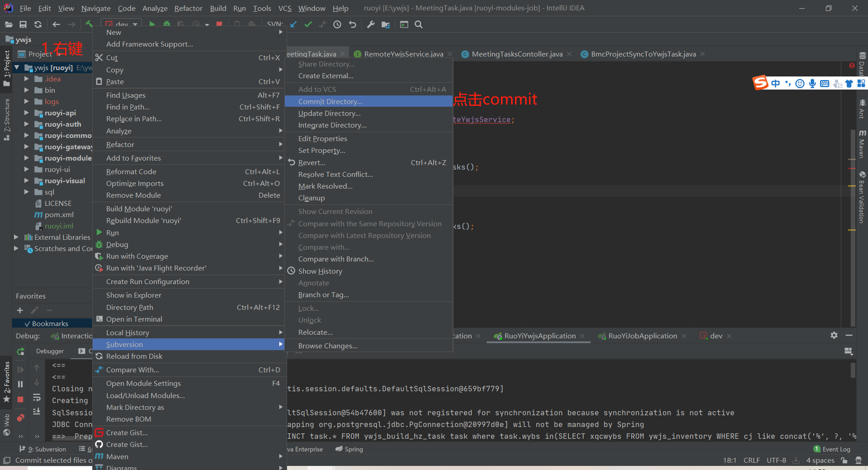
Task: Collapse the ywjs [ruoyi] root project node
Action: (17, 68)
